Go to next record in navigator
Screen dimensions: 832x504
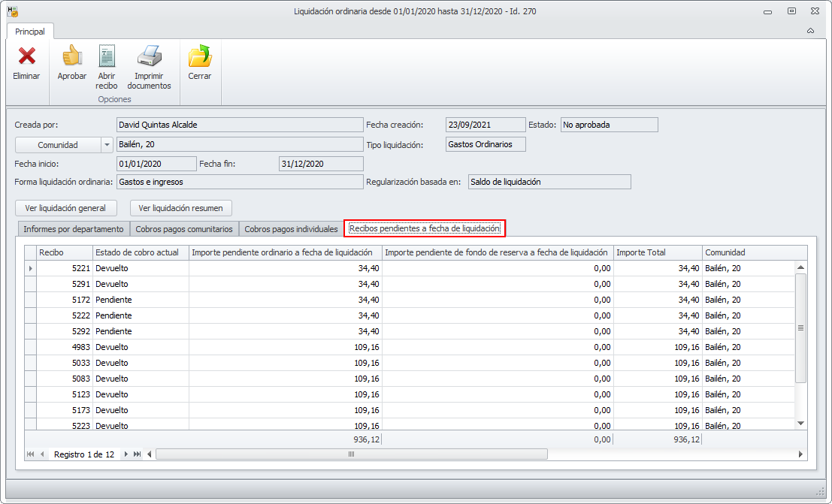(126, 454)
